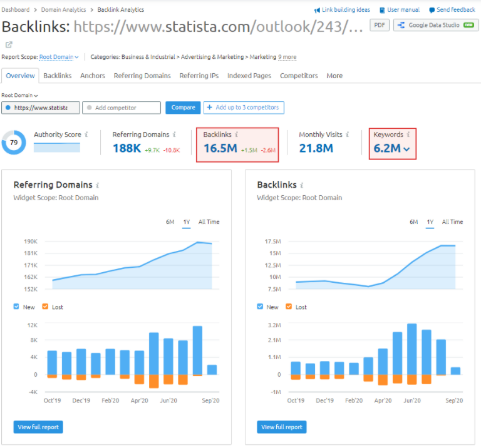Image resolution: width=481 pixels, height=448 pixels.
Task: Click the Add competitor input field
Action: tap(122, 108)
